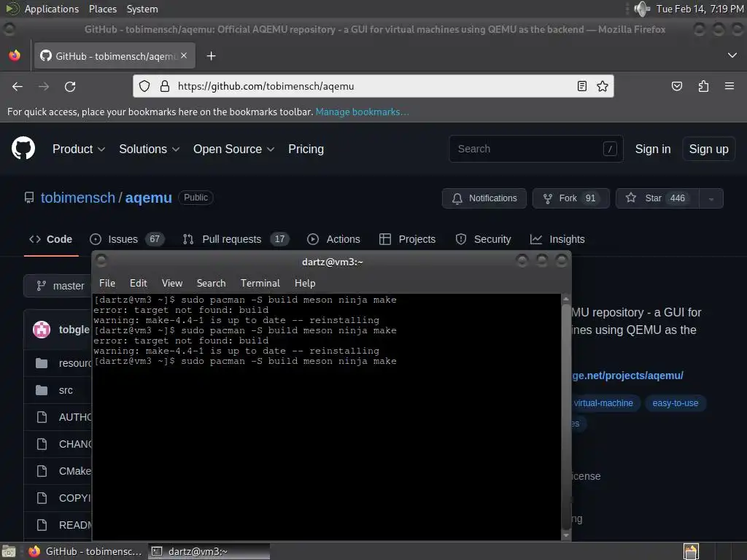Open the terminal Terminal menu

(260, 284)
